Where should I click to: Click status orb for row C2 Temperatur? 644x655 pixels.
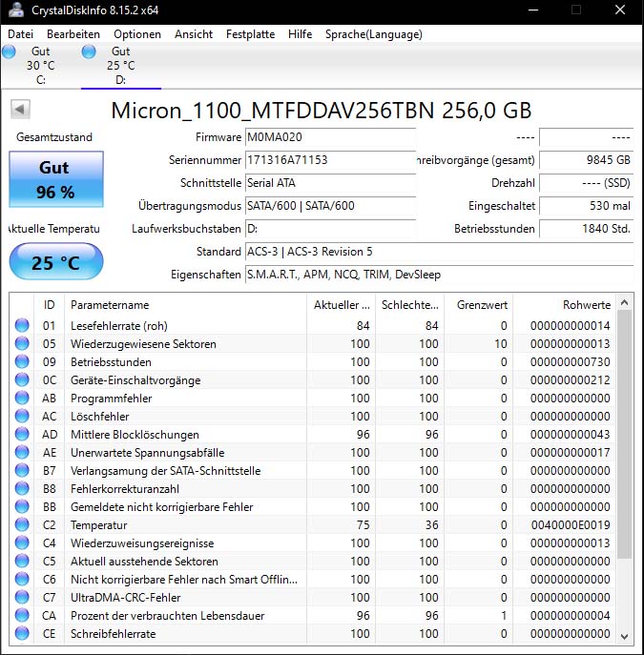tap(22, 524)
